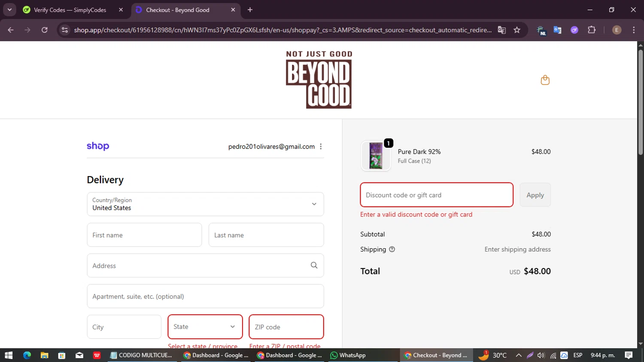
Task: Click the address search magnifier icon
Action: click(314, 265)
